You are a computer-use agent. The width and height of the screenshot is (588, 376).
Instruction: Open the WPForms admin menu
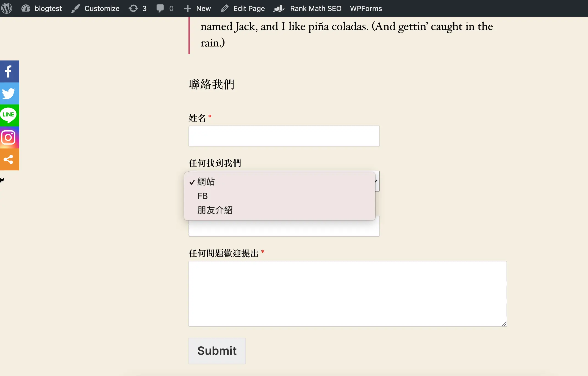point(366,8)
